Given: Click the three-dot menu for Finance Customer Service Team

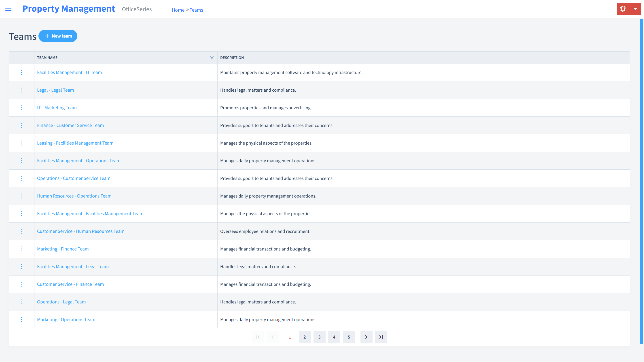Looking at the screenshot, I should 22,125.
